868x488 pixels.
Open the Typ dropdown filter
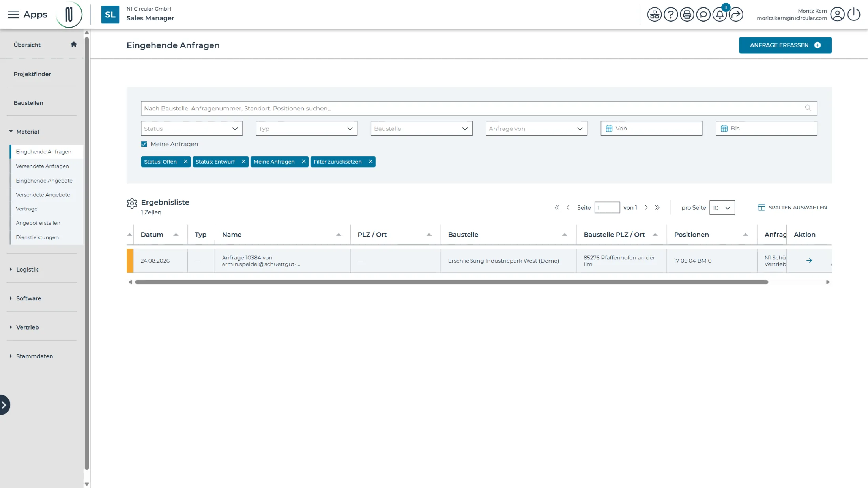click(306, 129)
